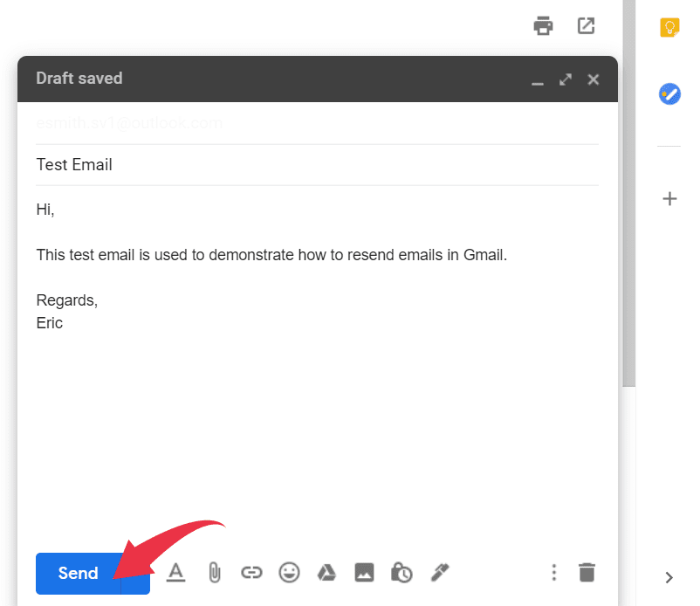Image resolution: width=700 pixels, height=606 pixels.
Task: Click the Send button
Action: click(78, 573)
